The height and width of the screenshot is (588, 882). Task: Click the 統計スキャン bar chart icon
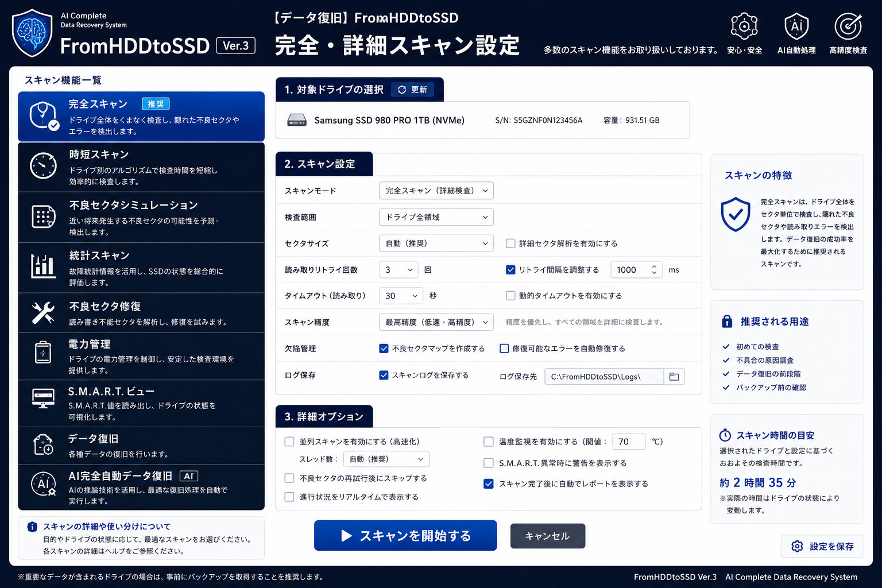[43, 266]
